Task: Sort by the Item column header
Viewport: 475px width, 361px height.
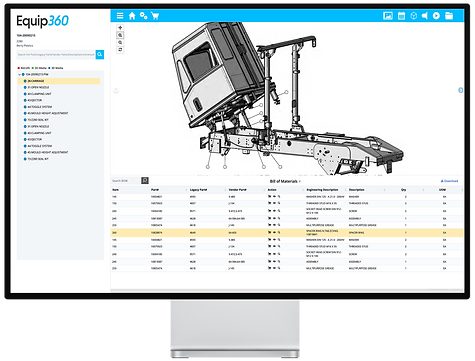Action: point(115,190)
